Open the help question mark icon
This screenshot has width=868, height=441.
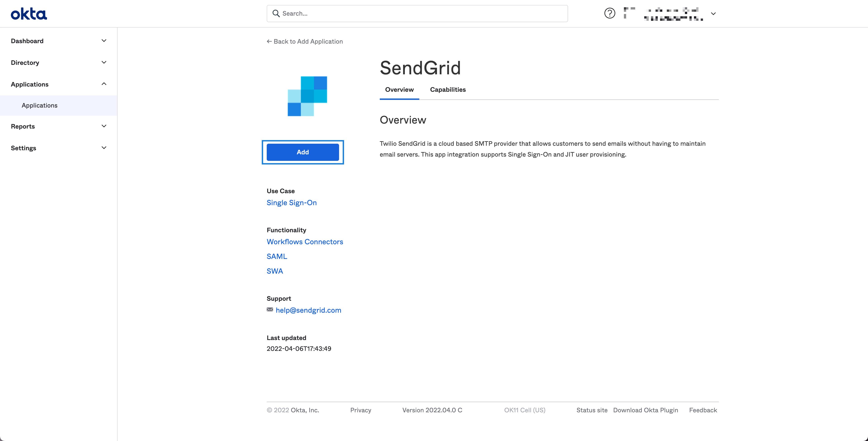(x=609, y=13)
